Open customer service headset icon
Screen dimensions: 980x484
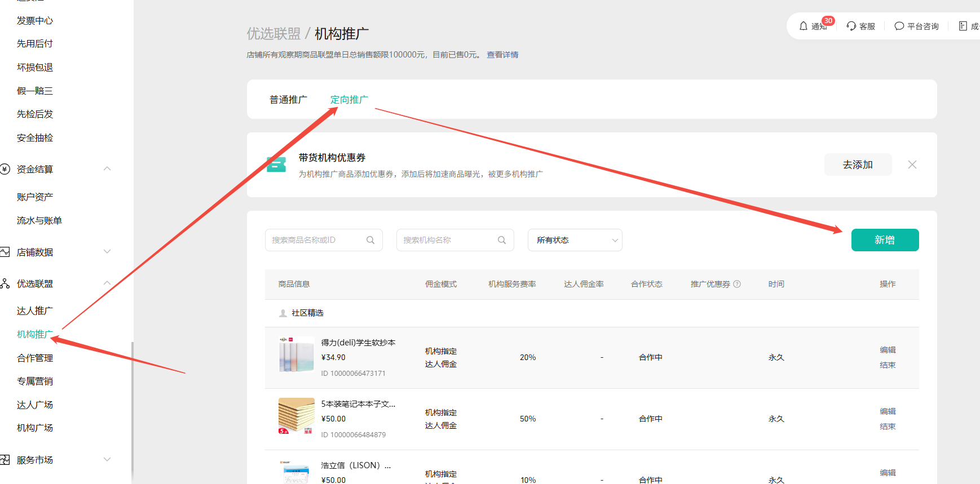click(x=851, y=26)
